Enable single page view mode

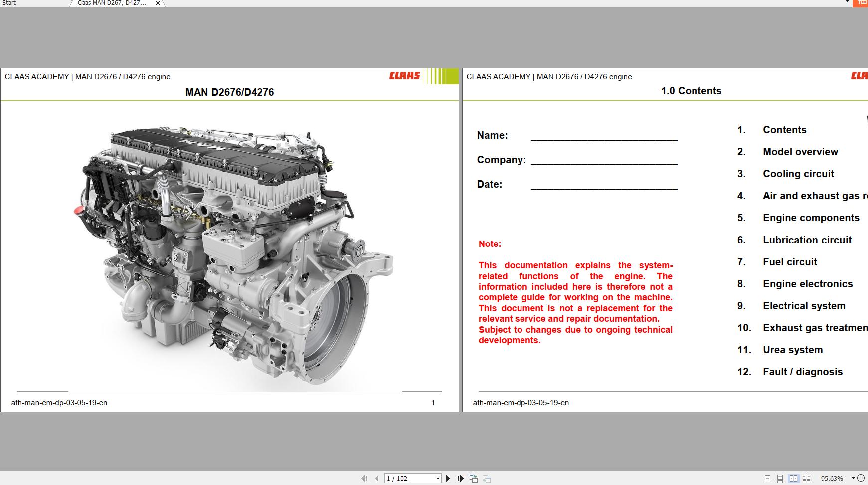(x=768, y=478)
